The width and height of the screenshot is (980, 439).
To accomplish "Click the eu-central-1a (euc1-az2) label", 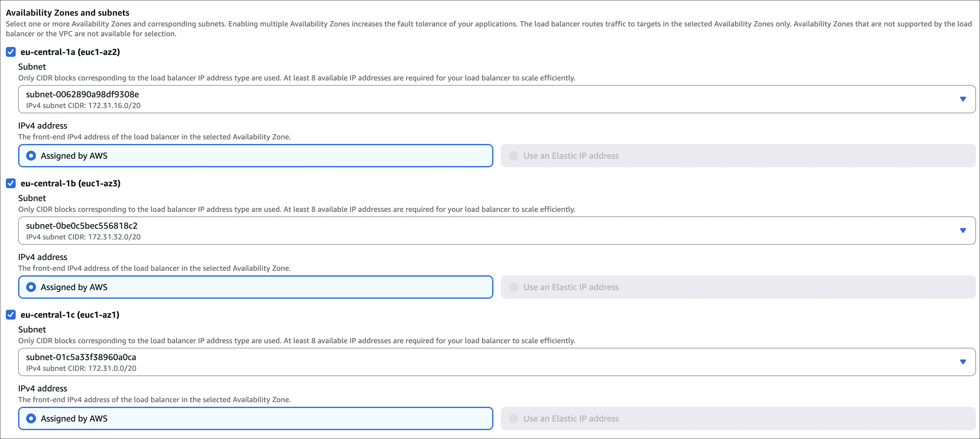I will [70, 52].
